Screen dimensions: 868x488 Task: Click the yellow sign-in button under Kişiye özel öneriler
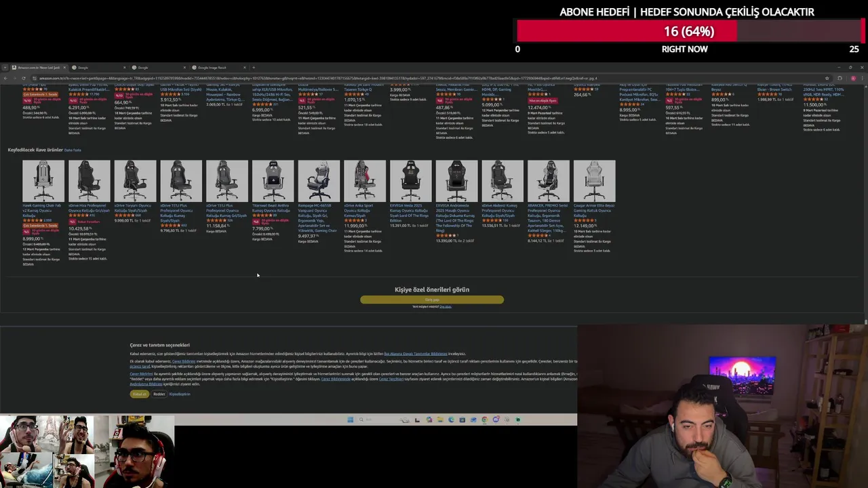tap(432, 300)
